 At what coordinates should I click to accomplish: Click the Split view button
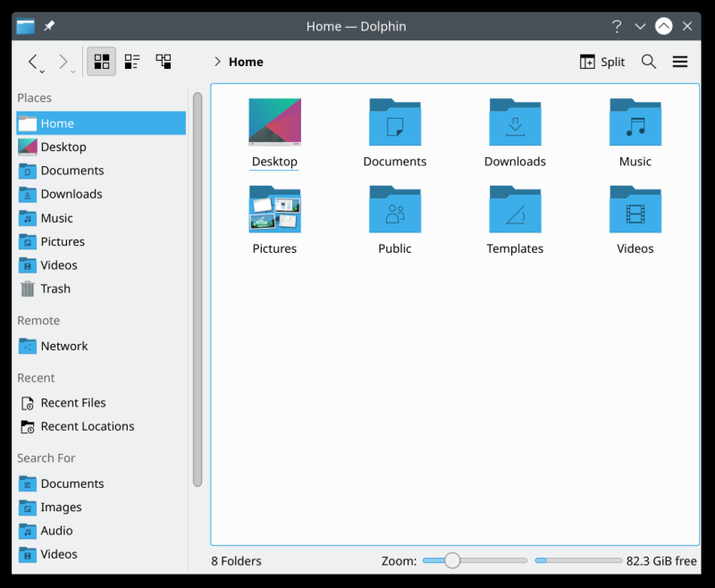click(602, 62)
